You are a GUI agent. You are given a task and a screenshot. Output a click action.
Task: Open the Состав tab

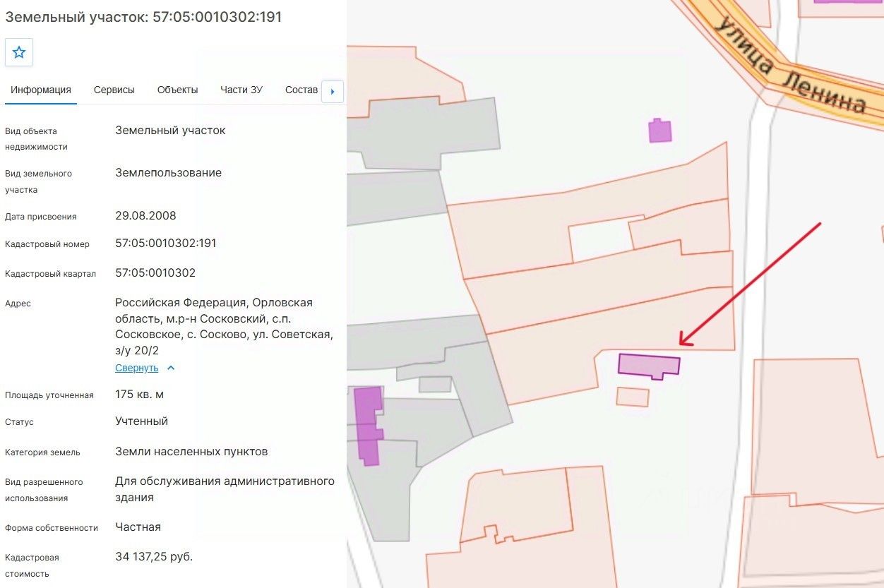[301, 90]
